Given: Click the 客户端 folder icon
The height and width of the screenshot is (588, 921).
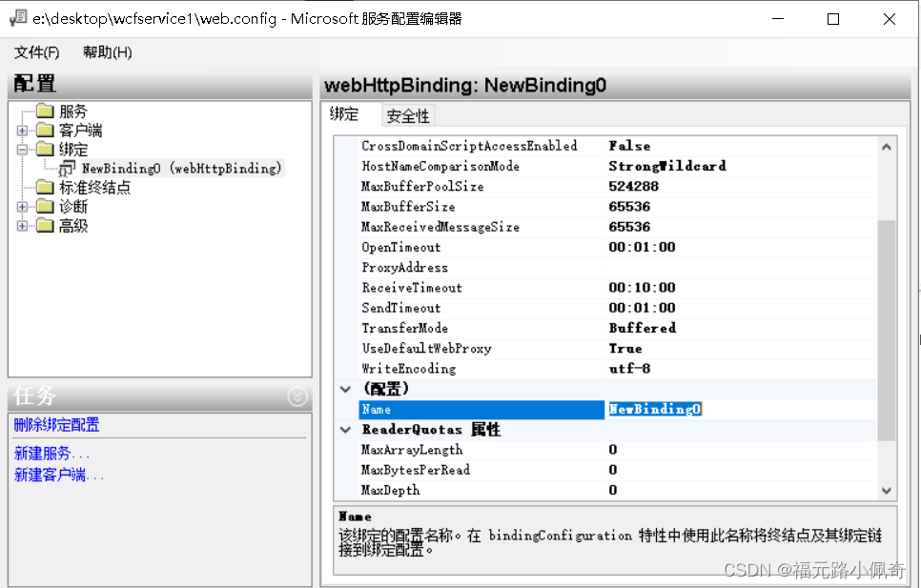Looking at the screenshot, I should click(x=45, y=130).
